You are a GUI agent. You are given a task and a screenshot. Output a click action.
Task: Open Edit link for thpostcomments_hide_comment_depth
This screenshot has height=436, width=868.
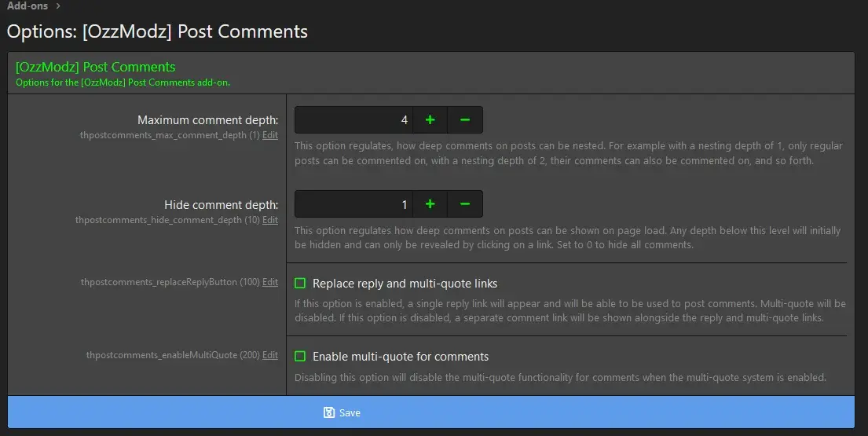[270, 220]
